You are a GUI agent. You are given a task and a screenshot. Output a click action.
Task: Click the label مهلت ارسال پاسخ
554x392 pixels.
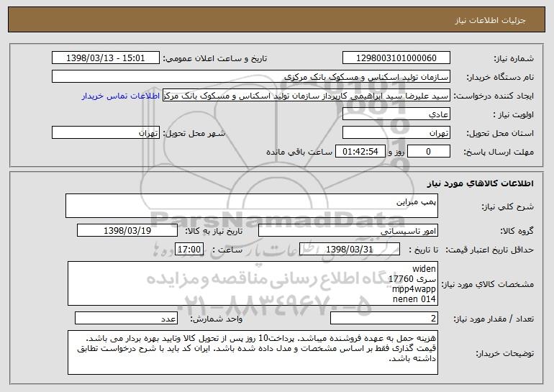499,152
